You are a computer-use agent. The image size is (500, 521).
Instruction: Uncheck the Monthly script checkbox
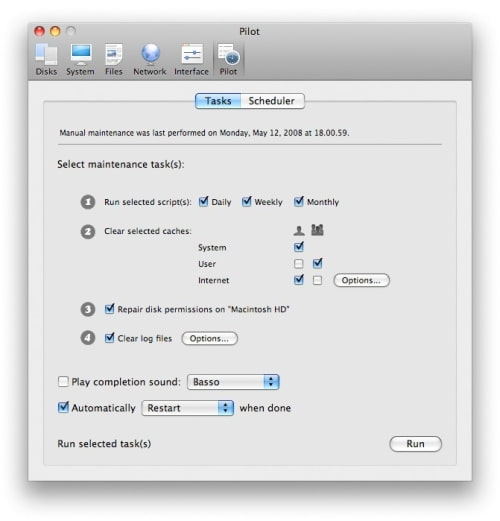299,202
